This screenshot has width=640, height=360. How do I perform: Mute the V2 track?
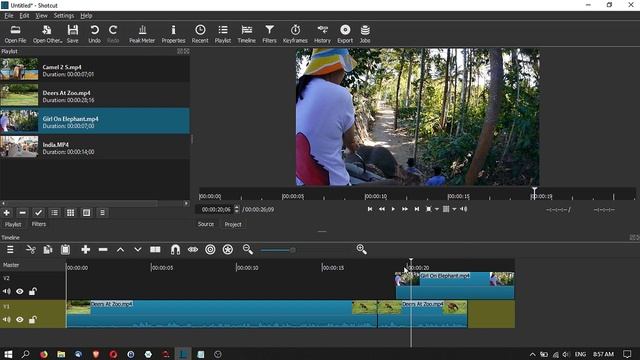tap(7, 291)
